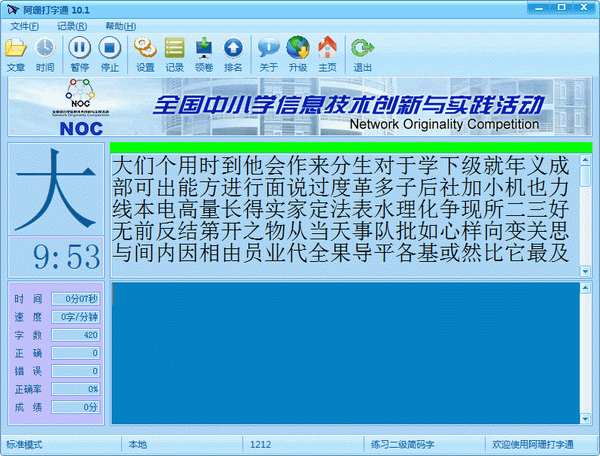
Task: Click the 正确率 value showing 0%
Action: pos(76,389)
